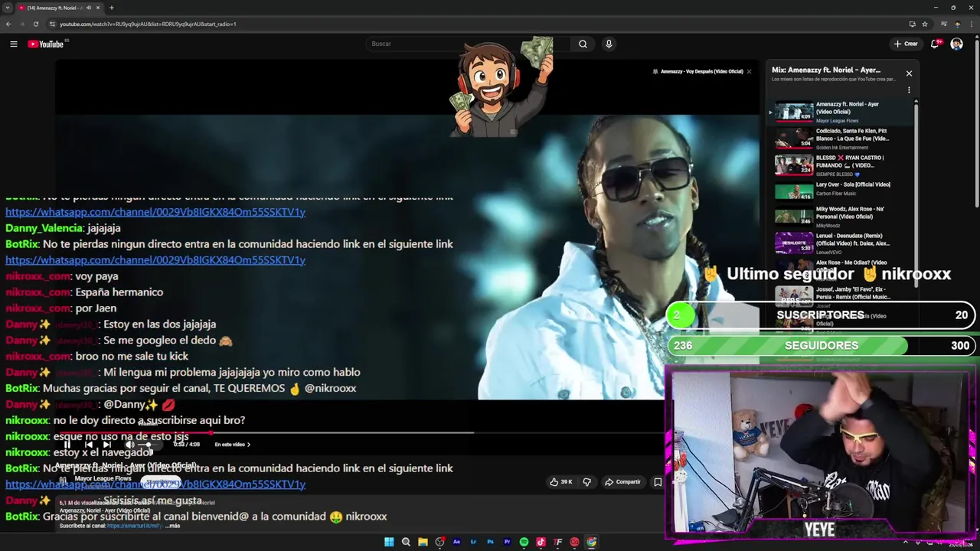Expand the description with '...más'

tap(172, 526)
